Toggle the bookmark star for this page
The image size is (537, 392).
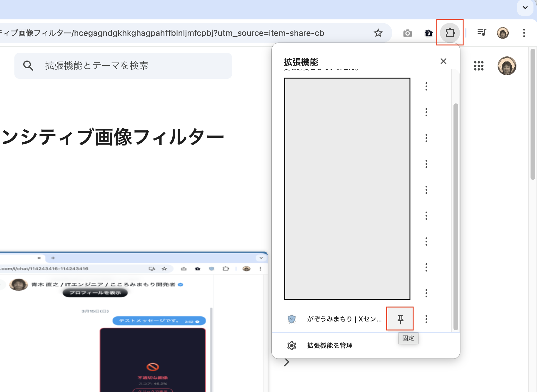[x=378, y=33]
